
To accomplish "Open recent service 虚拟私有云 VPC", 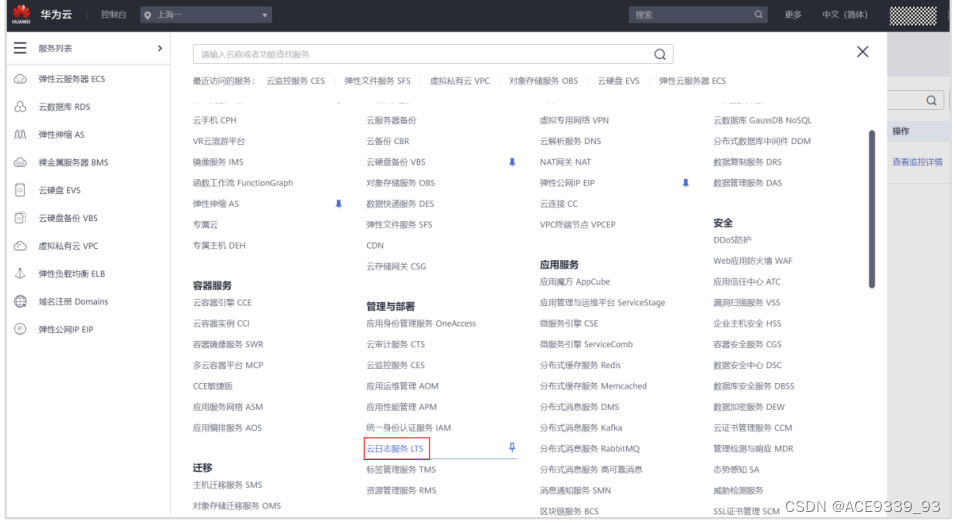I will coord(459,81).
